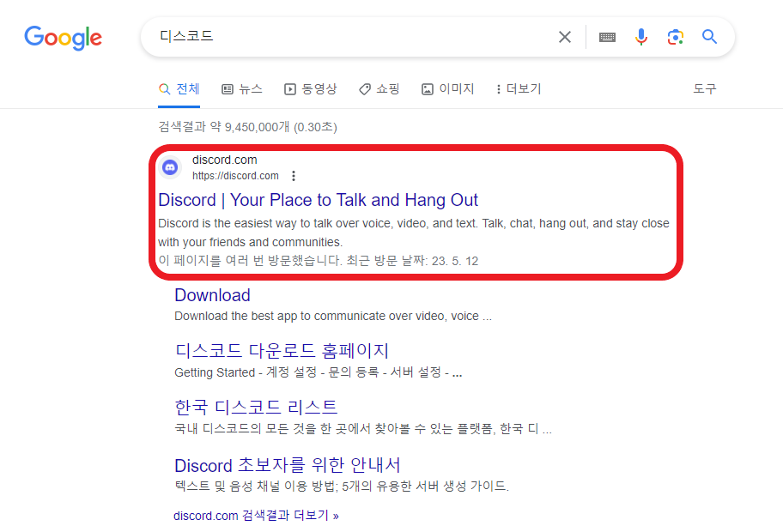Open the on-screen keyboard input tool

[x=607, y=37]
